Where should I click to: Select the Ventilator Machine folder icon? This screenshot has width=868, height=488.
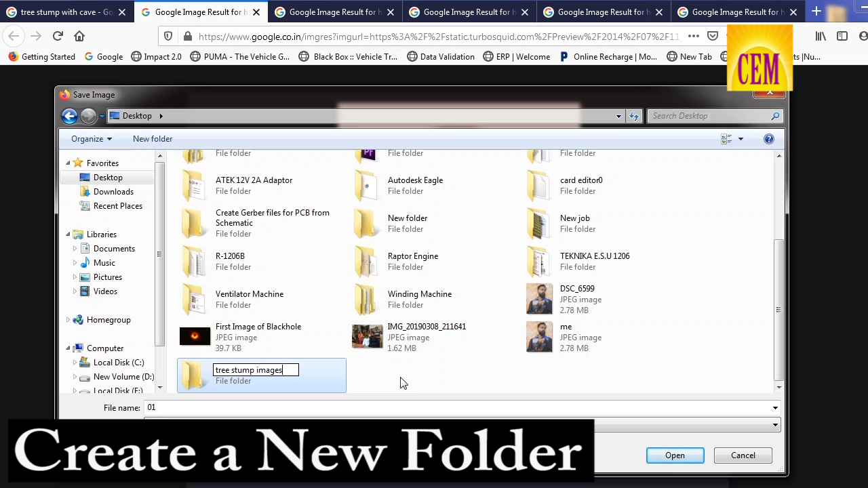point(194,300)
